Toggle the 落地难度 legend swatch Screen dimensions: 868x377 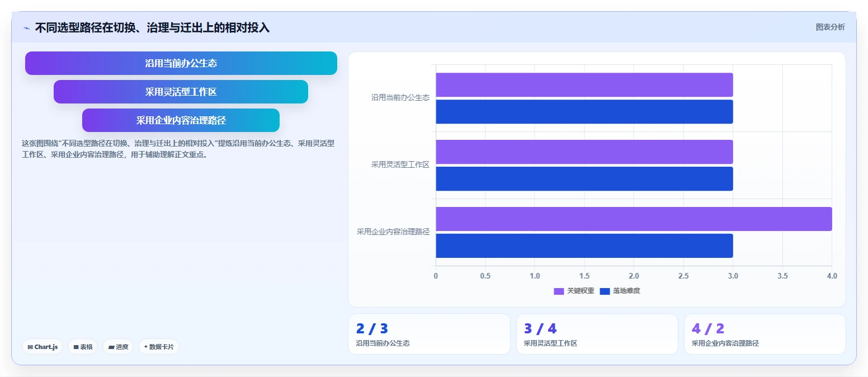point(605,291)
